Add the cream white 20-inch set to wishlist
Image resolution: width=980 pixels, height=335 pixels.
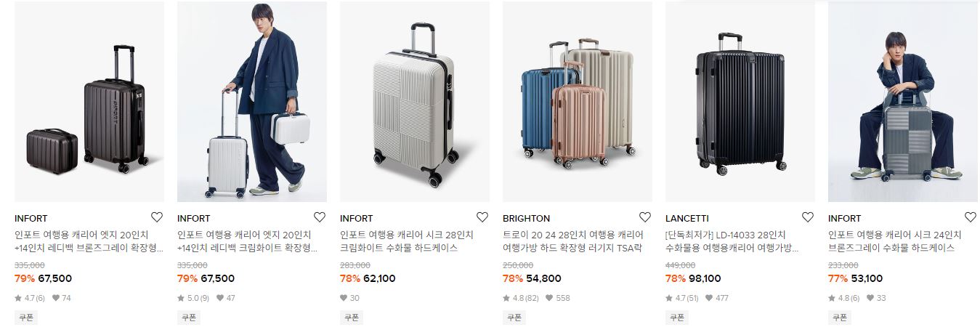coord(320,217)
